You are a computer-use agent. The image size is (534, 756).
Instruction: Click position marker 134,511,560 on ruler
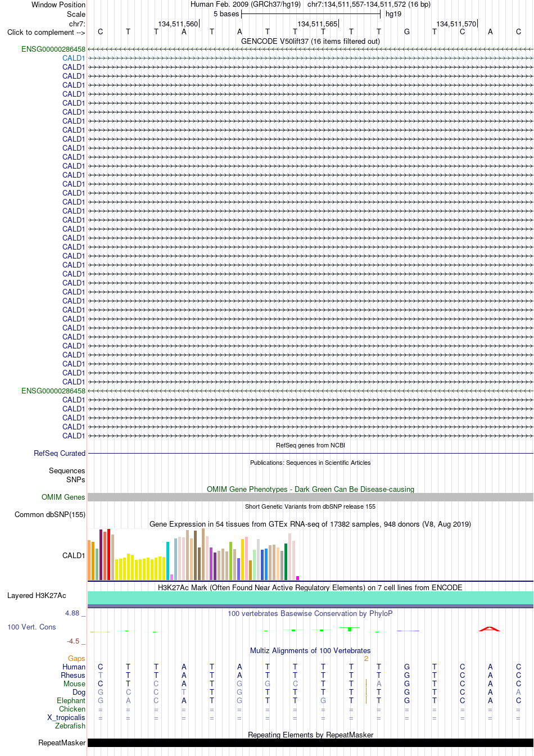pos(178,24)
